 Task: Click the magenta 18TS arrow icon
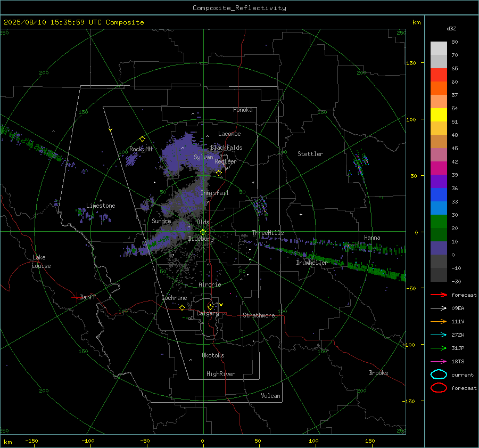pyautogui.click(x=439, y=362)
